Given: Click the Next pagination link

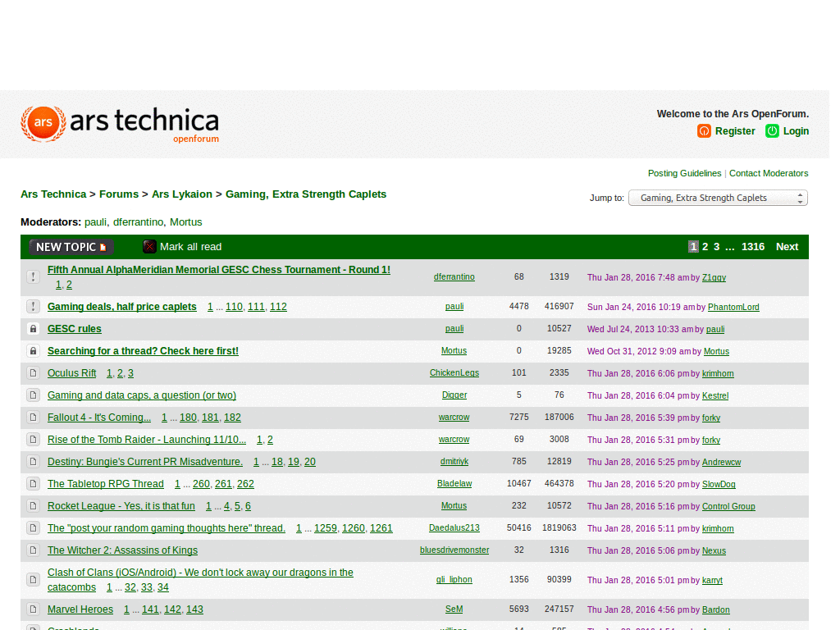Looking at the screenshot, I should pos(787,246).
